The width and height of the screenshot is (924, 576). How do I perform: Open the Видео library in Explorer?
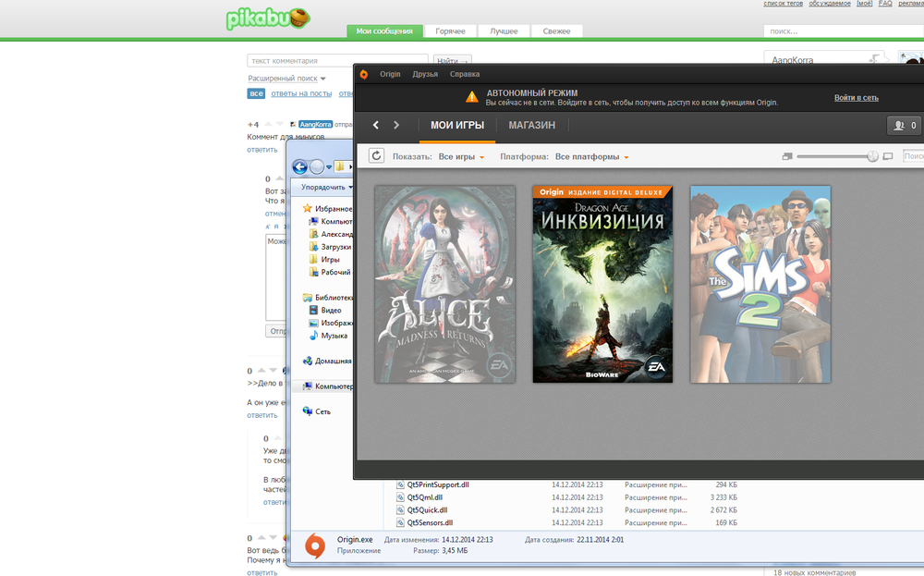(331, 310)
